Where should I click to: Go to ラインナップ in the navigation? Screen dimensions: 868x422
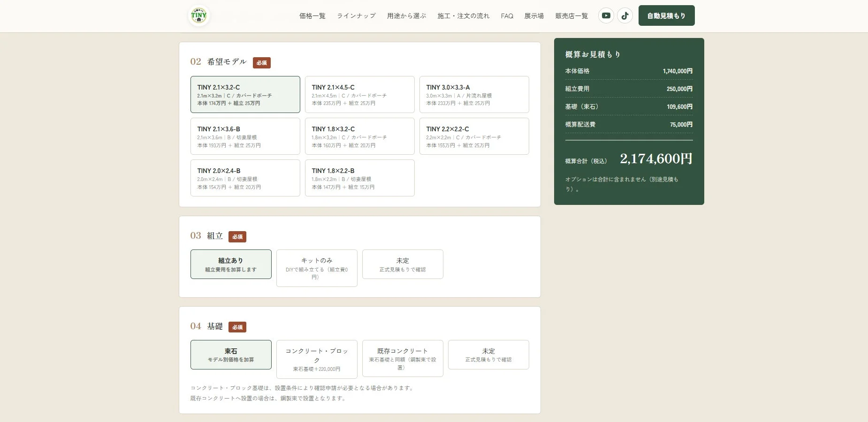click(x=356, y=16)
